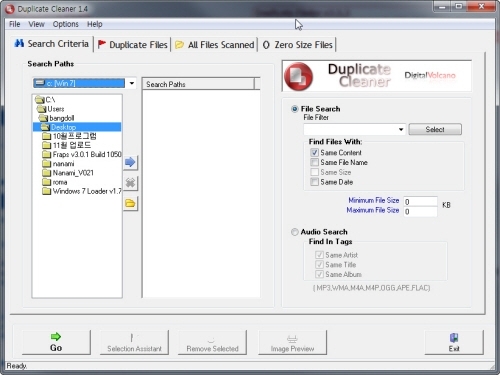Click the Select file filter button

(435, 129)
